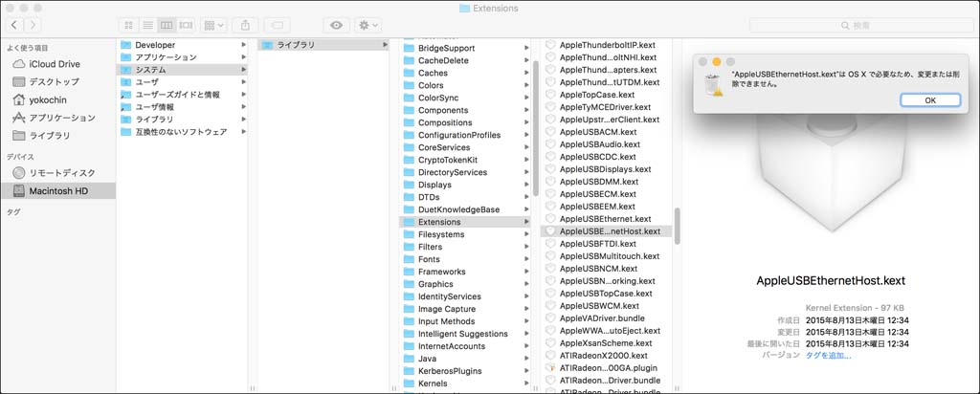Select the AppleXsanScheme.kext kext icon
980x394 pixels.
click(550, 342)
